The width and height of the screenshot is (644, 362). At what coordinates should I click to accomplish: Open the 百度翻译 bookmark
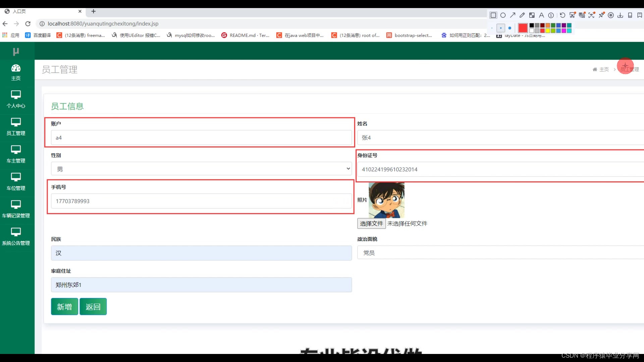point(38,35)
